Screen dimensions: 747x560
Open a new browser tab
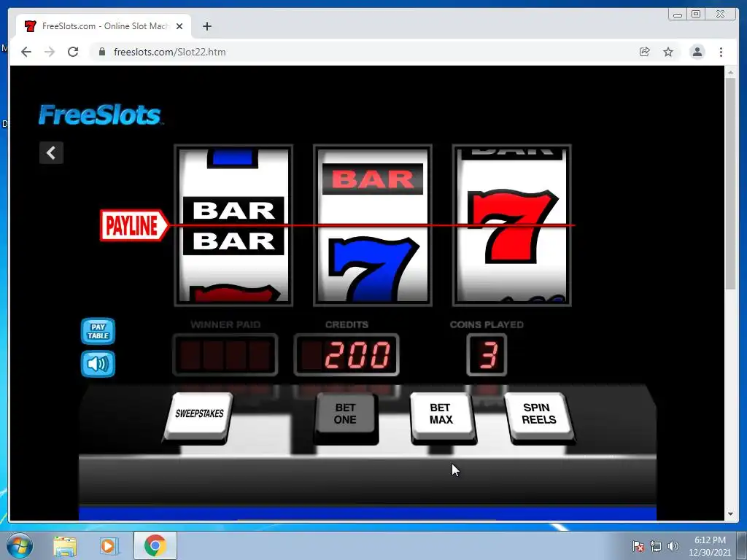pyautogui.click(x=206, y=26)
